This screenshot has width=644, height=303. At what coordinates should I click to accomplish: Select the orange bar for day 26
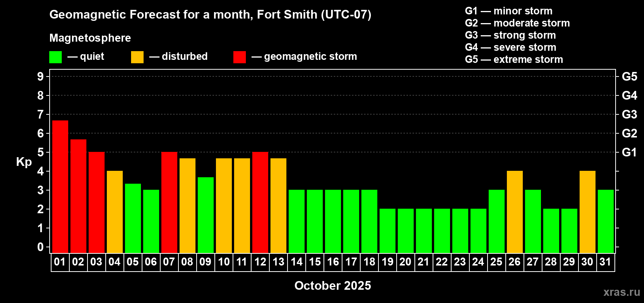515,212
